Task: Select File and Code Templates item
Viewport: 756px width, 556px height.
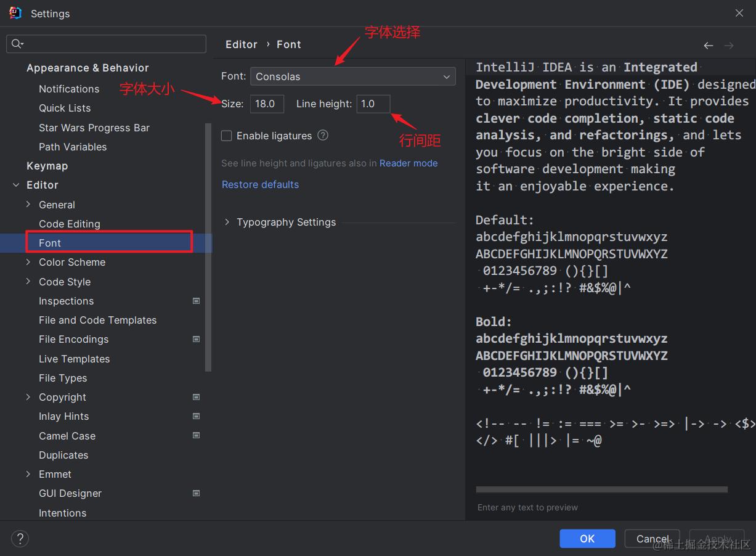Action: [x=97, y=320]
